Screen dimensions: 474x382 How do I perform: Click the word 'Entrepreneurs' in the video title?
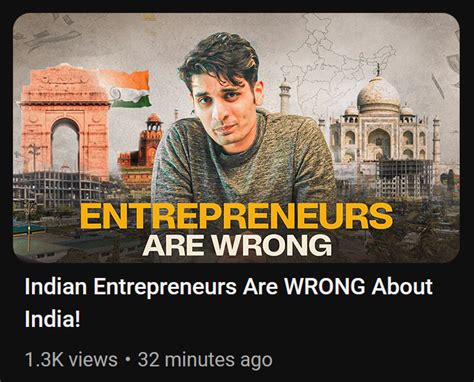pos(165,286)
